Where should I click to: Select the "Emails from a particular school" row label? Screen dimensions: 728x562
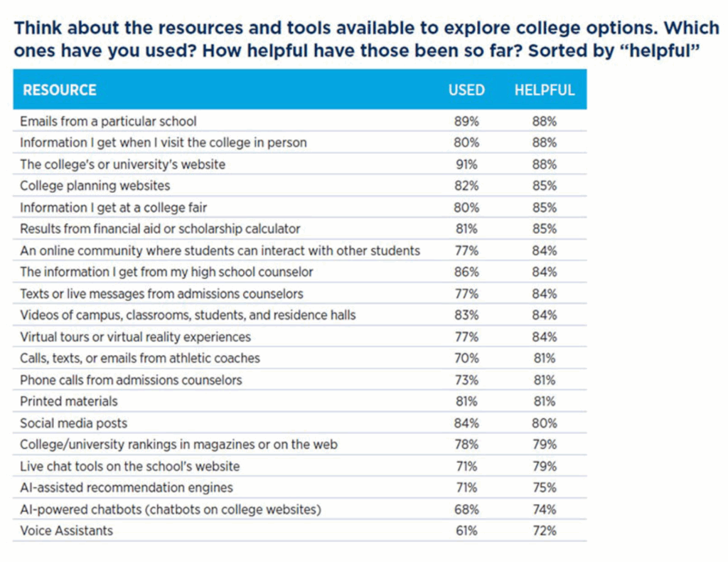click(108, 121)
